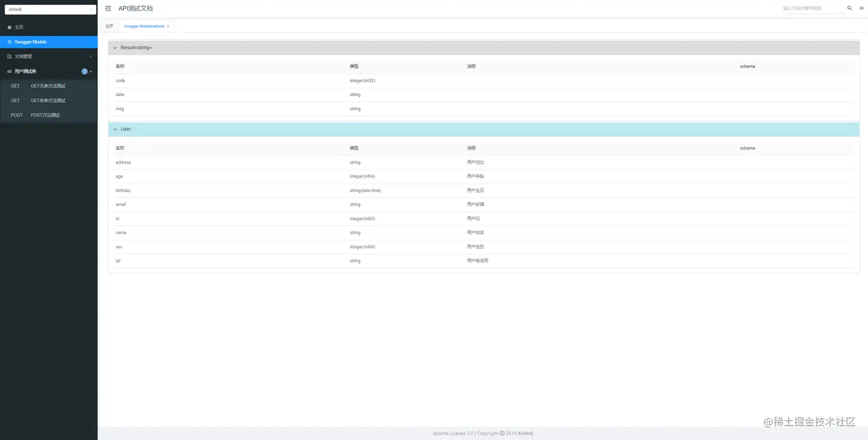
Task: Click the 类型 column header in Result«string» table
Action: coord(354,66)
